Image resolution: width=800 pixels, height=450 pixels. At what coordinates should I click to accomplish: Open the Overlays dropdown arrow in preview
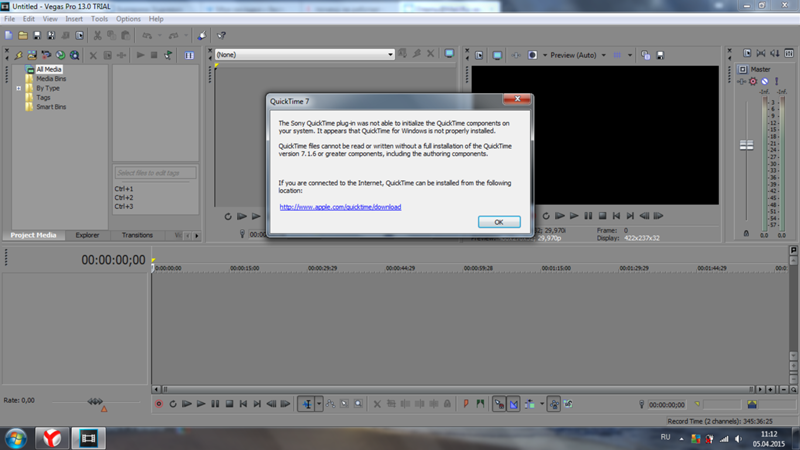[630, 55]
